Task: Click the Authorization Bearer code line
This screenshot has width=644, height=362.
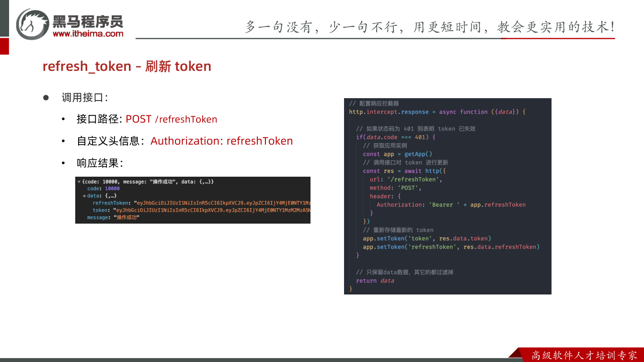Action: click(x=451, y=204)
